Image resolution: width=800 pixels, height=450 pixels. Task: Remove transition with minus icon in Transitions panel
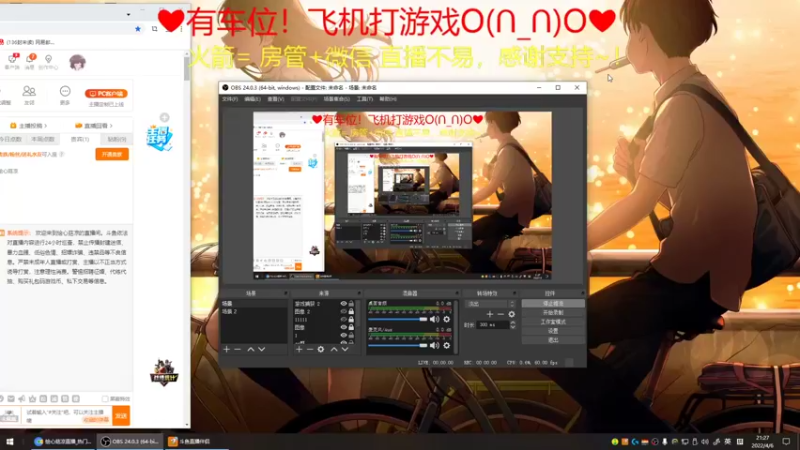pos(501,314)
